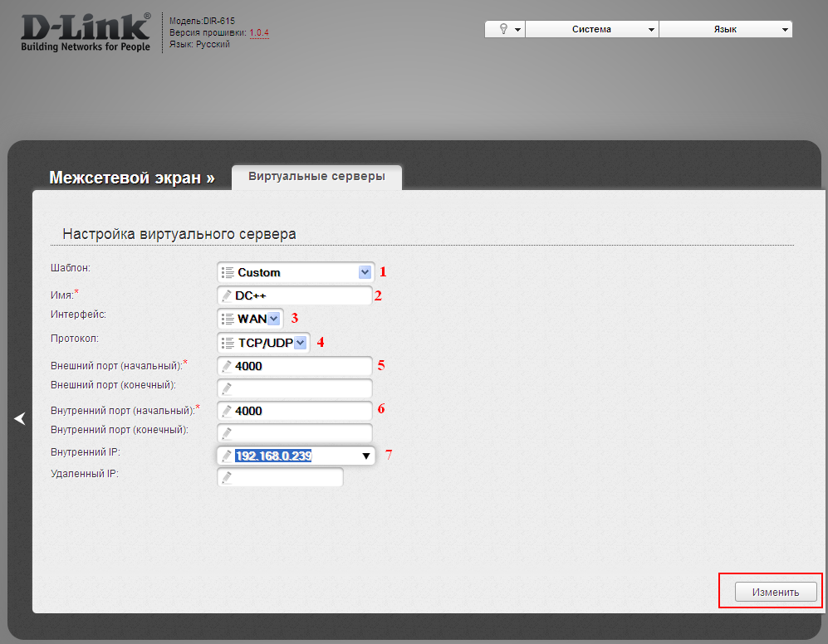Click Внутренний порт (начальный) field
This screenshot has width=828, height=644.
pos(295,411)
